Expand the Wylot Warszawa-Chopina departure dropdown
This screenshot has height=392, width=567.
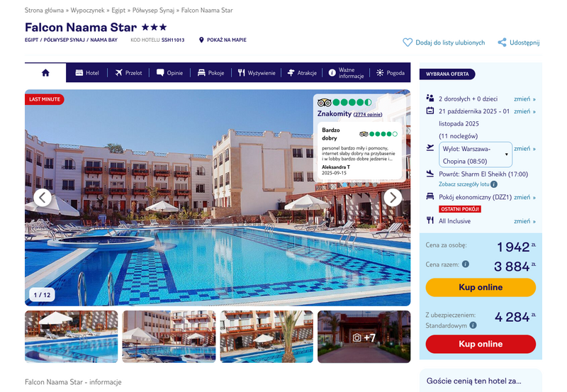(x=476, y=155)
